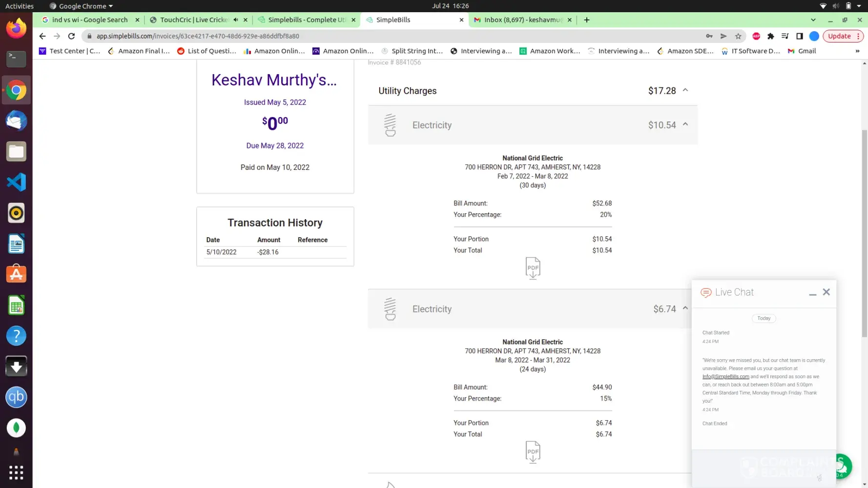The image size is (868, 488).
Task: Download the Feb 7 electricity bill PDF
Action: click(x=533, y=268)
